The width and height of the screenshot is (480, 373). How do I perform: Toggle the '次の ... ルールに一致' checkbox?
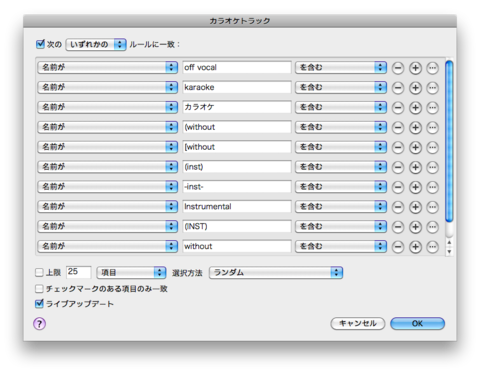tap(40, 44)
